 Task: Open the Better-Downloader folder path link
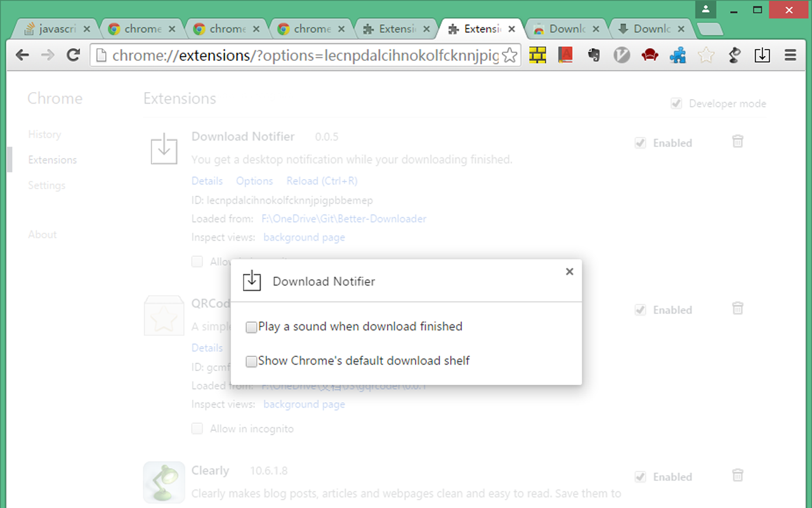(x=344, y=218)
